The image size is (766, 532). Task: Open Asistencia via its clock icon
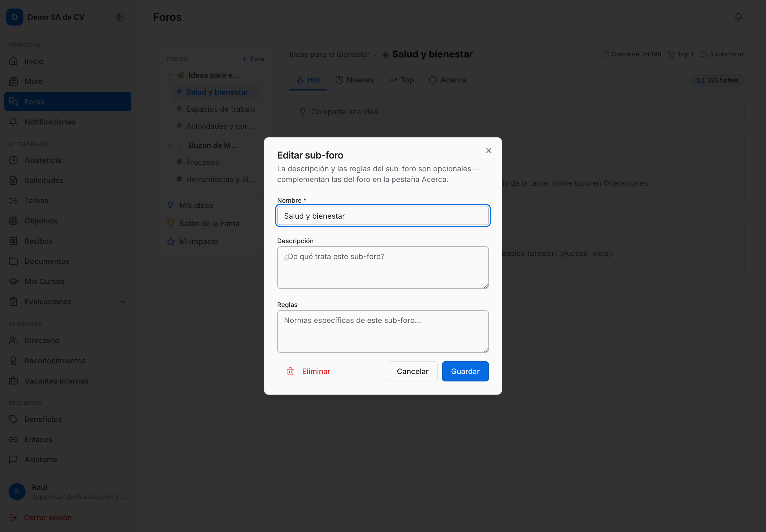(13, 160)
